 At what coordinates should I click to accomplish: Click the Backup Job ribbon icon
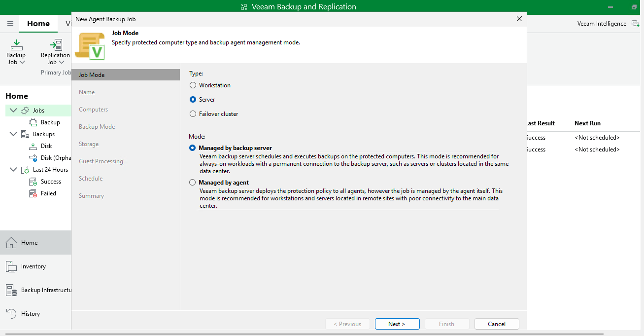16,45
